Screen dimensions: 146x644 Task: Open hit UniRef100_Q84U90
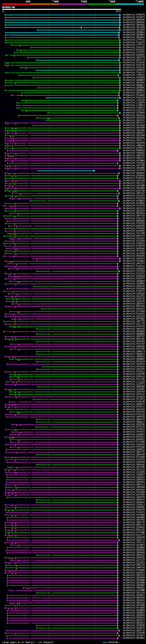[134, 20]
